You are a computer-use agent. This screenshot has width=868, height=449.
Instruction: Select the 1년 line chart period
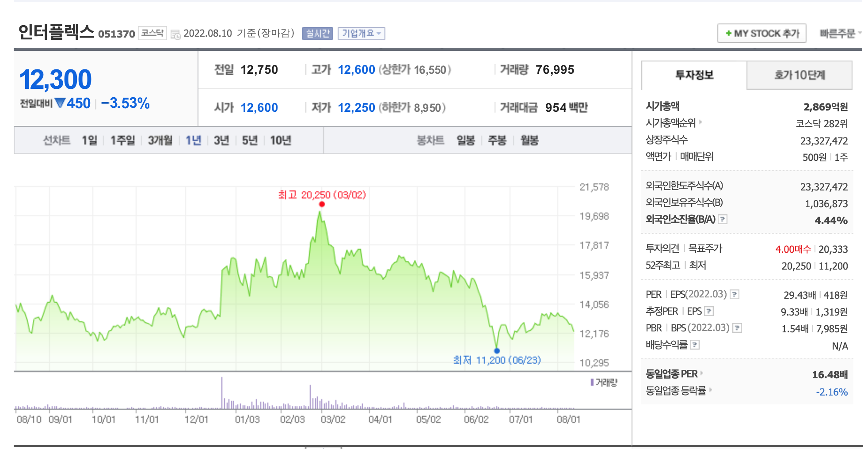point(193,141)
